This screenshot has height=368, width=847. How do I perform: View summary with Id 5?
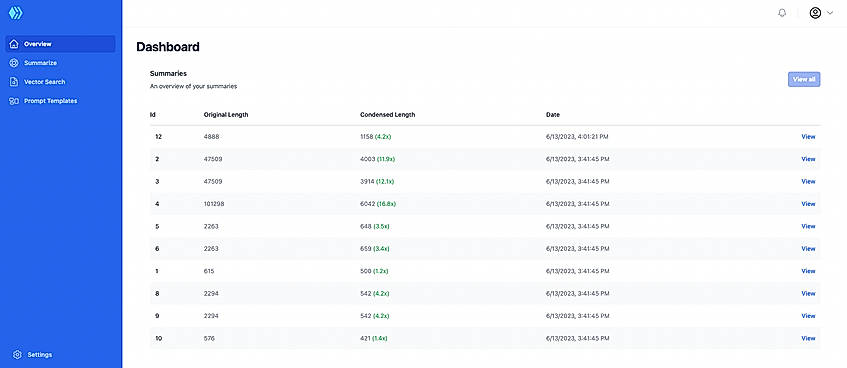tap(808, 226)
